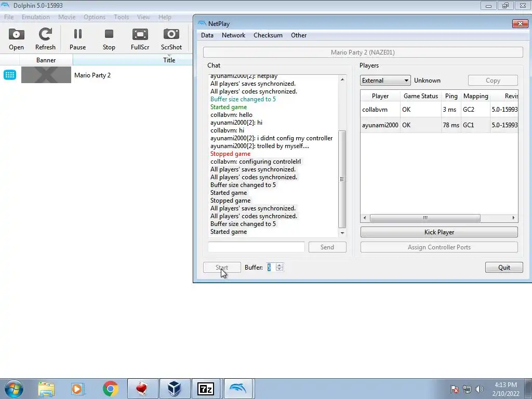Click the Buffer value field
Image resolution: width=532 pixels, height=399 pixels.
pos(271,268)
